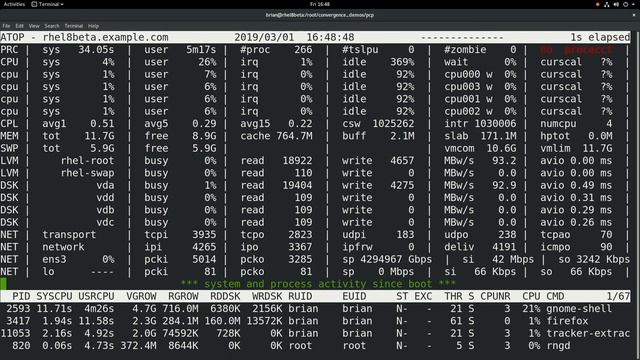Click #proc count 266
The height and width of the screenshot is (360, 640).
pyautogui.click(x=303, y=50)
